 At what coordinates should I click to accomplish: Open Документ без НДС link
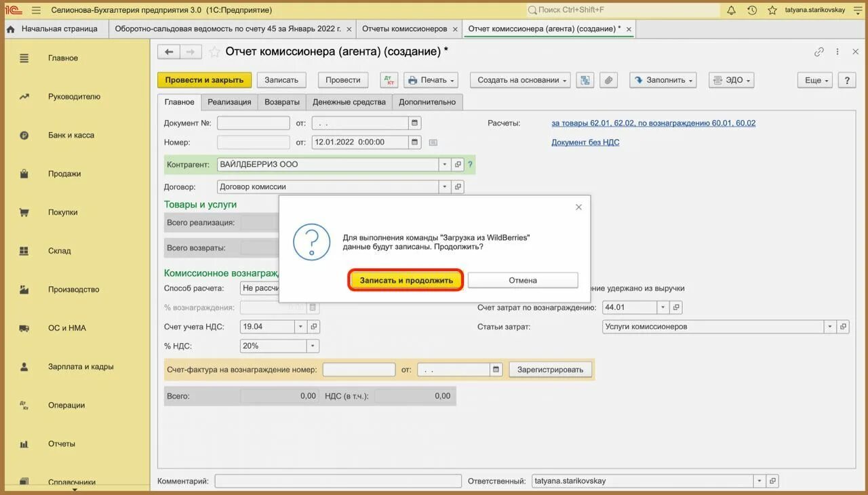point(585,142)
